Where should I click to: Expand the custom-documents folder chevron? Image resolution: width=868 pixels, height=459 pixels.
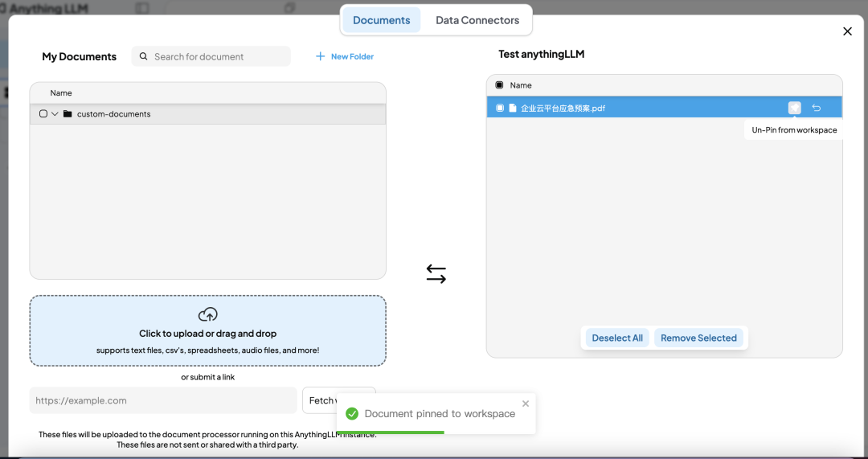pyautogui.click(x=55, y=114)
